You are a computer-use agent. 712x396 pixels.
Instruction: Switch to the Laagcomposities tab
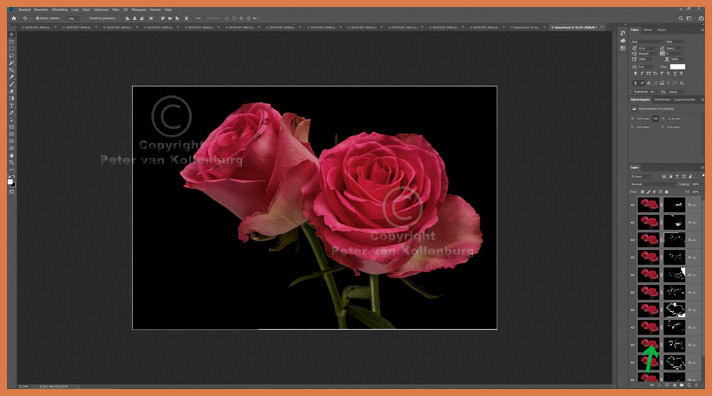(x=684, y=99)
